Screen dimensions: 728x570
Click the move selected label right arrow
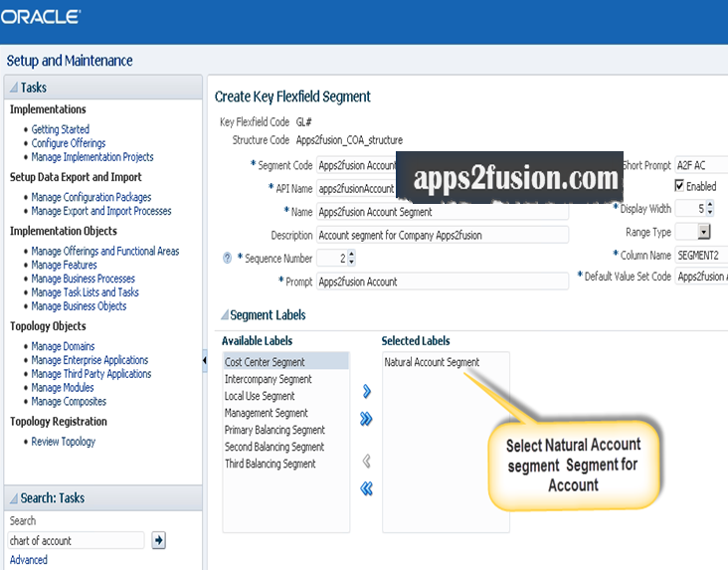click(x=366, y=391)
